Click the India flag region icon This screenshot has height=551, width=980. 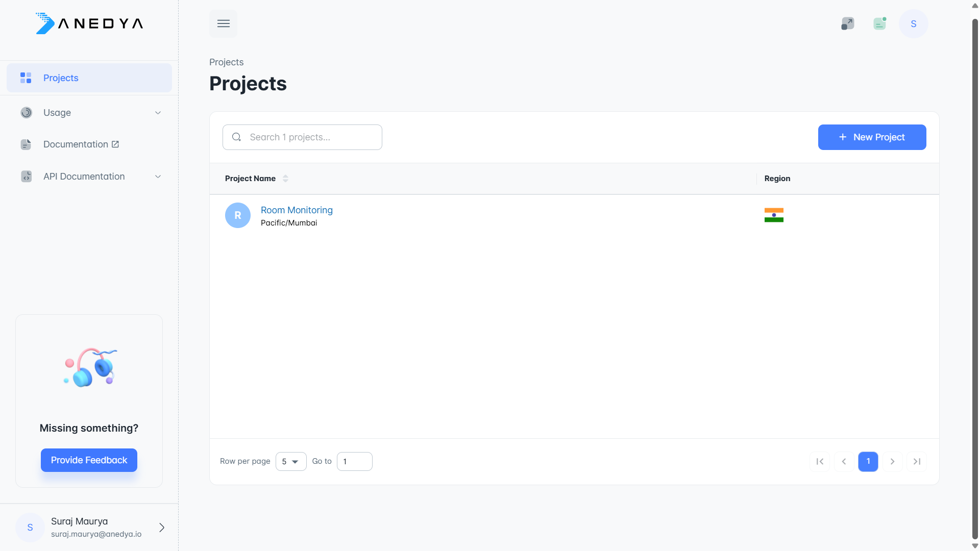(774, 215)
